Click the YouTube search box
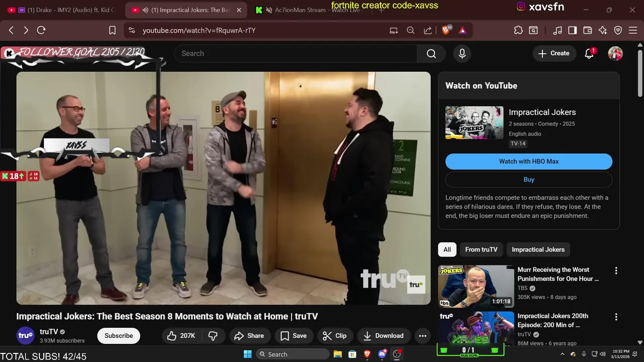The image size is (644, 362). (x=296, y=53)
